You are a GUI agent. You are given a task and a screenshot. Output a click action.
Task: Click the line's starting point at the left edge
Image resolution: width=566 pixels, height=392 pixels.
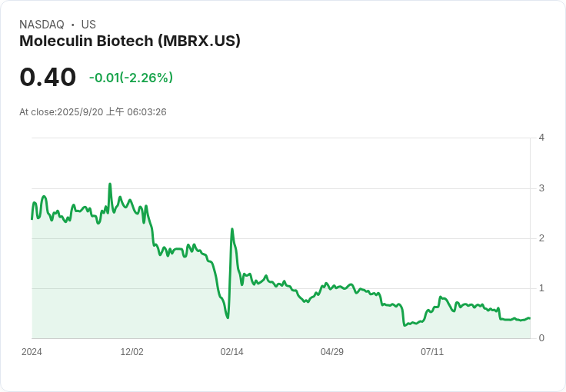[32, 219]
